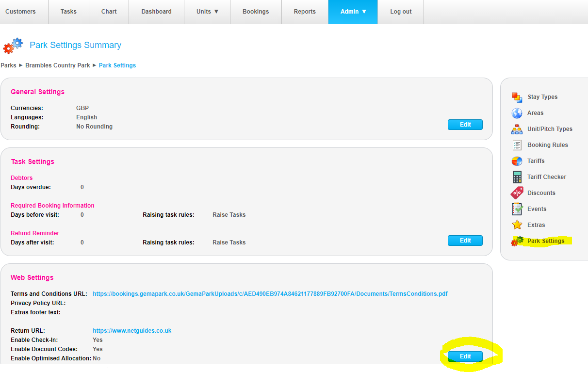Image resolution: width=588 pixels, height=372 pixels.
Task: Select the Tariffs pie chart icon
Action: point(515,161)
